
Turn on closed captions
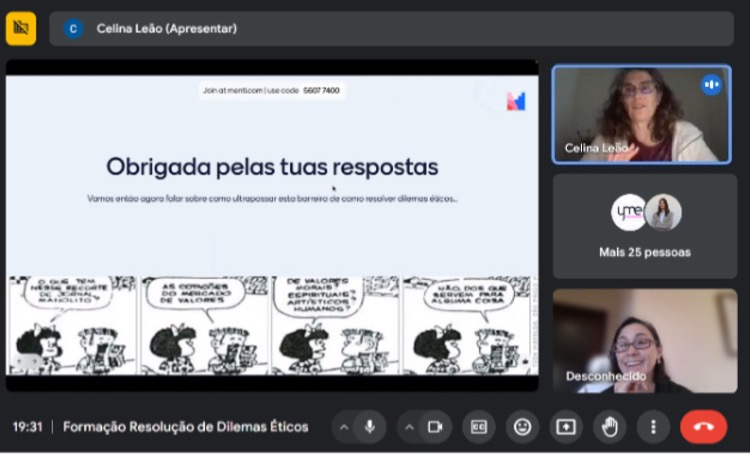(478, 426)
